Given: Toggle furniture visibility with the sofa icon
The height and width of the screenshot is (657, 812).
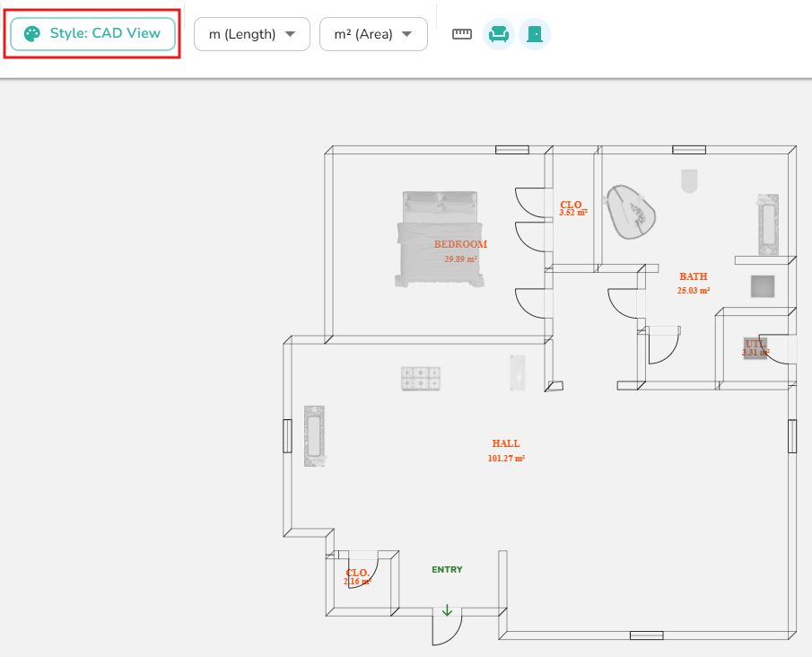Looking at the screenshot, I should point(499,34).
